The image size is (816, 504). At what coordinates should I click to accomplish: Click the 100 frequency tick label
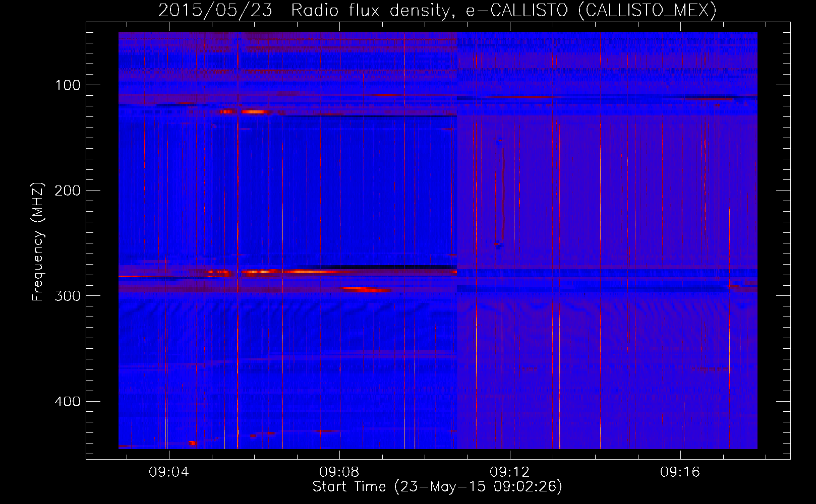(68, 85)
